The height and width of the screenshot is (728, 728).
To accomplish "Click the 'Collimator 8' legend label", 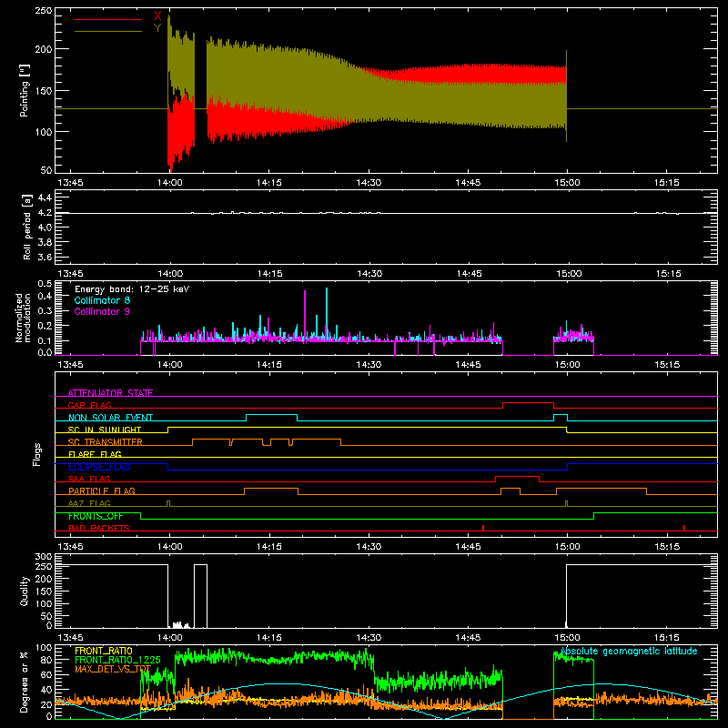I will (102, 300).
